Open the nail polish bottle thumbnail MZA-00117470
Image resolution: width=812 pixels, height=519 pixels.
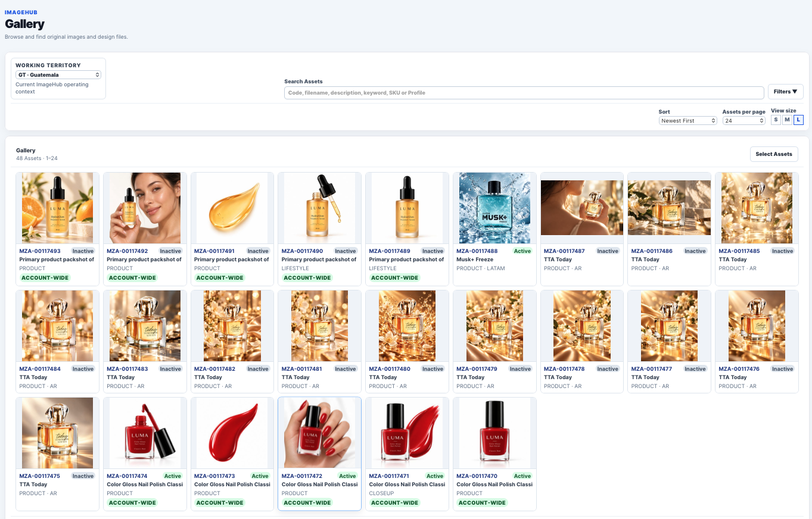coord(494,433)
